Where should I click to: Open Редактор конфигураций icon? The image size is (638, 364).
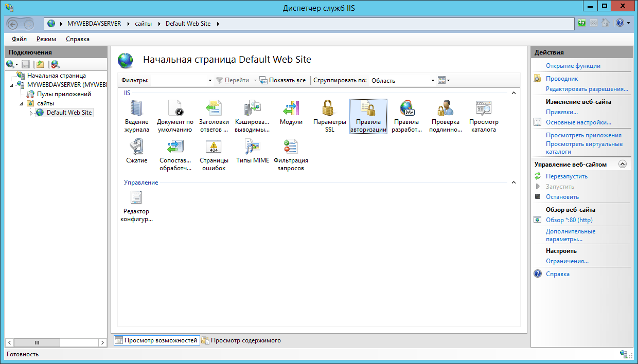(x=137, y=206)
